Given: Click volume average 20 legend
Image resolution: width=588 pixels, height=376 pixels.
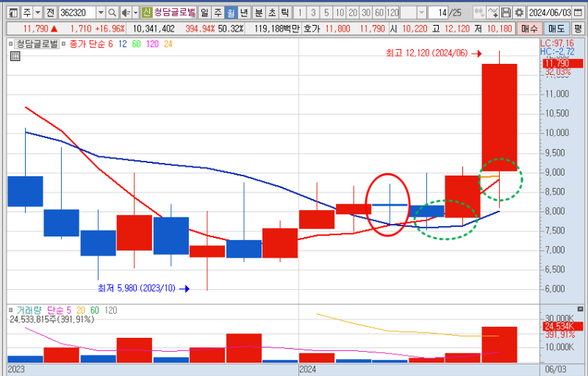Looking at the screenshot, I should click(81, 311).
